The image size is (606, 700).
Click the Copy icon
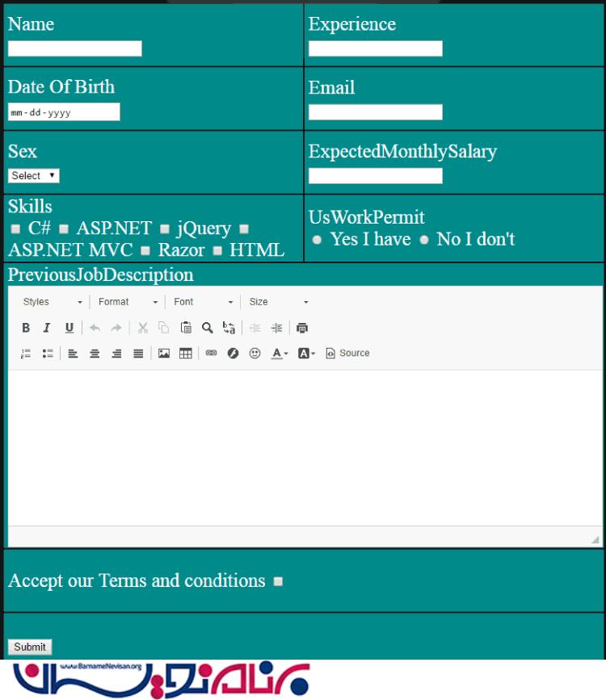click(163, 328)
